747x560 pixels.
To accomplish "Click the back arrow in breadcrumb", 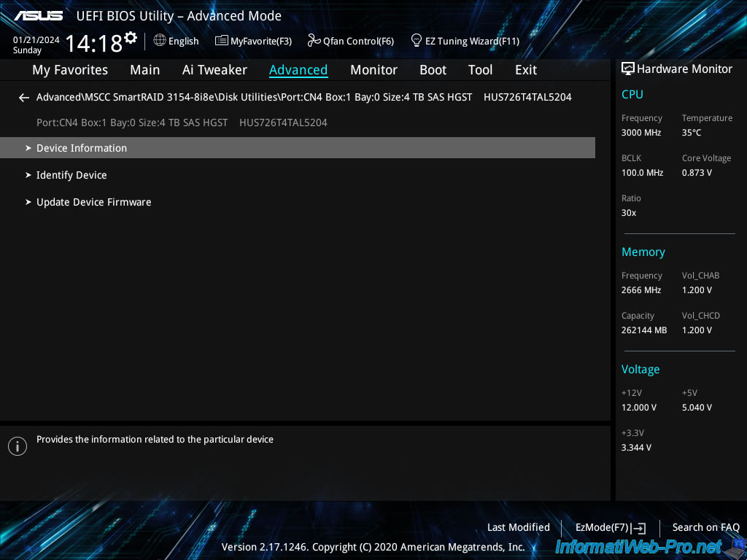I will pyautogui.click(x=24, y=97).
